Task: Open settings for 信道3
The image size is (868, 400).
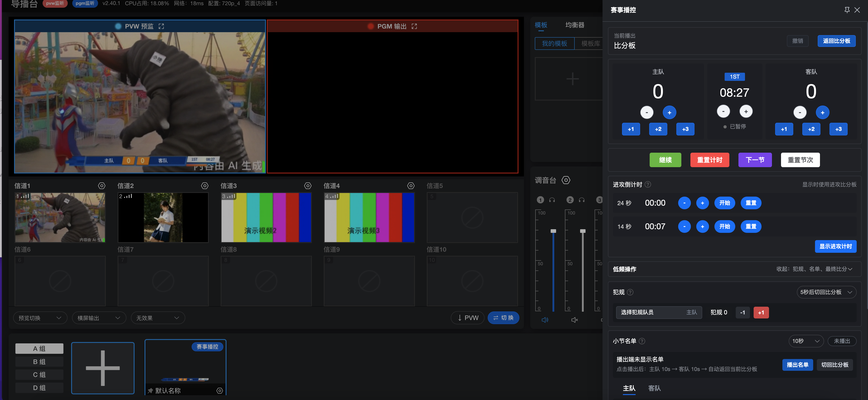Action: tap(308, 186)
